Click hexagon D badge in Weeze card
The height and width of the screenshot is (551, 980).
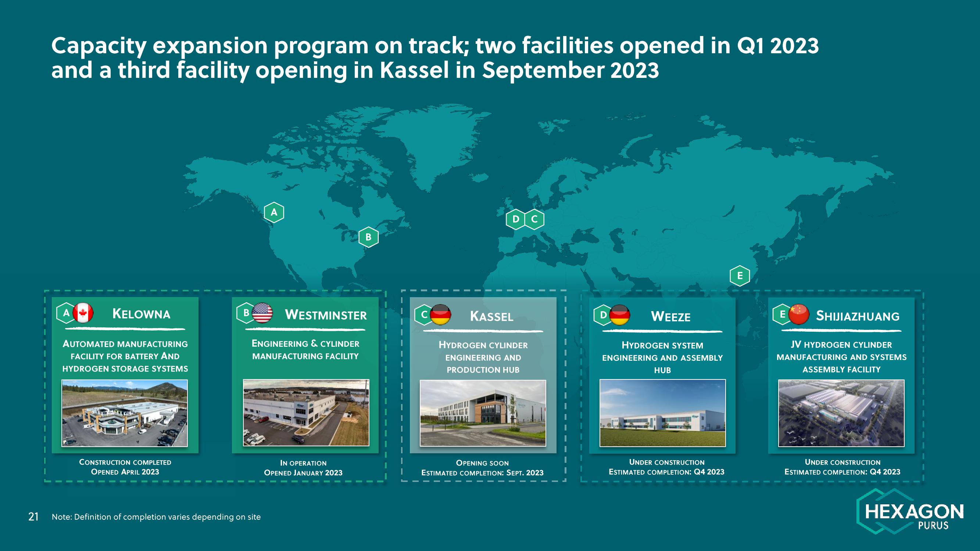click(x=603, y=315)
